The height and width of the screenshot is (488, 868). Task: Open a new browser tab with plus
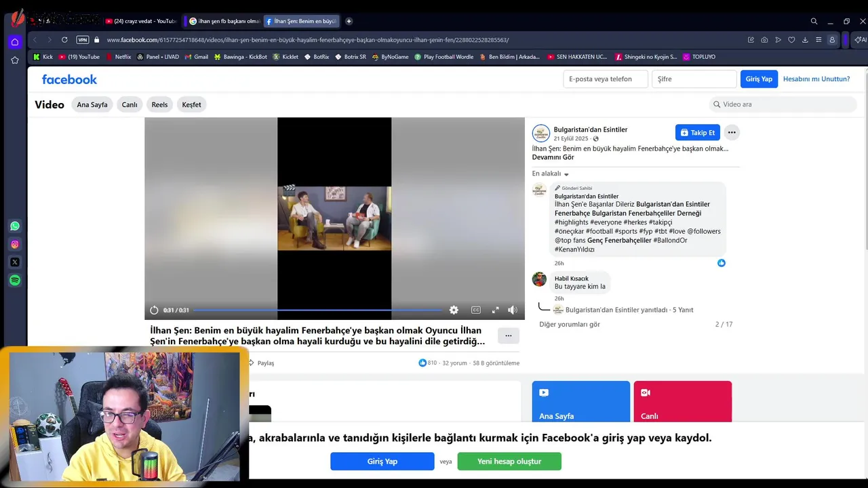click(x=349, y=21)
